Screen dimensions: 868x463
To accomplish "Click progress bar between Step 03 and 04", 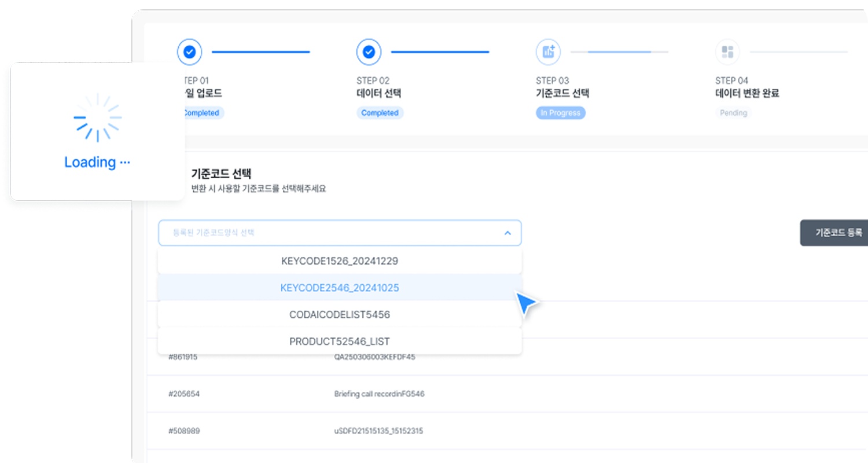I will [x=619, y=52].
